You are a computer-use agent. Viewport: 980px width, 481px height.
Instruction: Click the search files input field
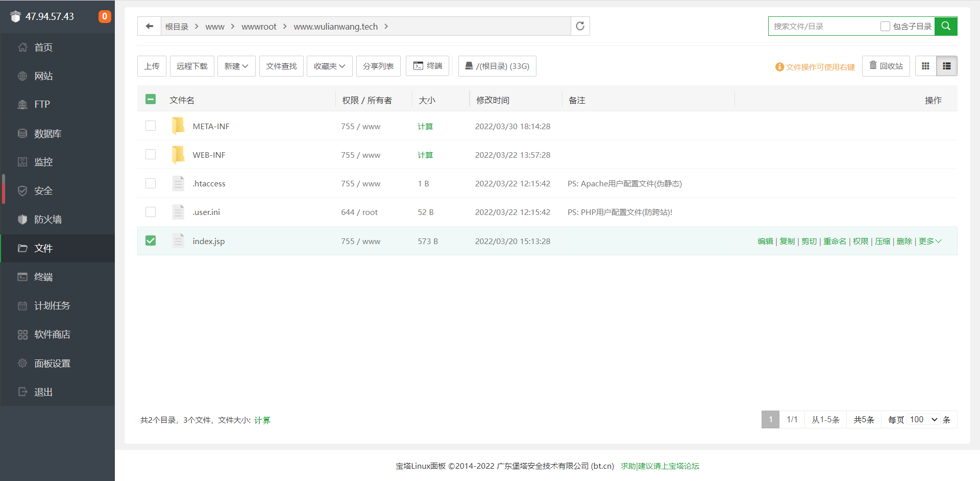tap(823, 26)
